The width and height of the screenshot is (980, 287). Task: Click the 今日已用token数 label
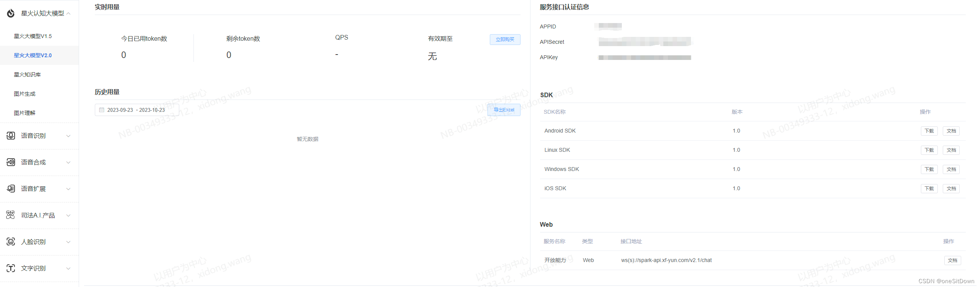pos(144,39)
